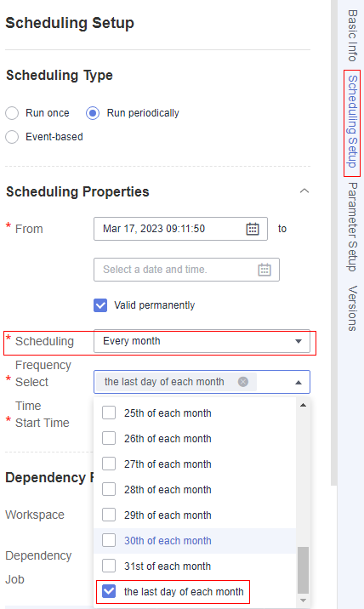Select the Run once radio button
The height and width of the screenshot is (609, 364).
12,113
